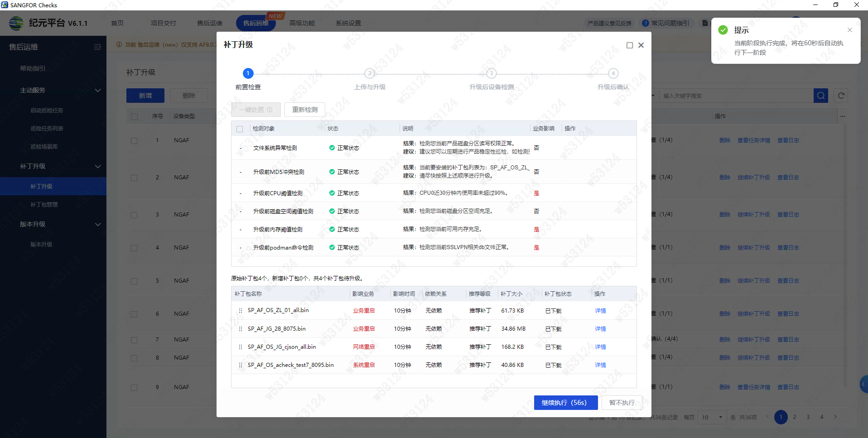Viewport: 868px width, 438px height.
Task: Collapse the 版本升级 sidebar group
Action: click(97, 225)
